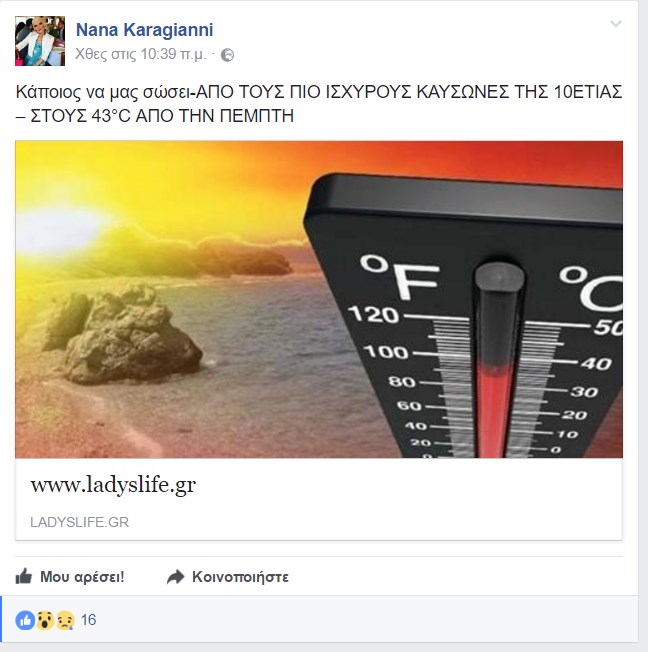The height and width of the screenshot is (652, 648).
Task: Share the post using Κοινοποιήστε
Action: pos(240,577)
